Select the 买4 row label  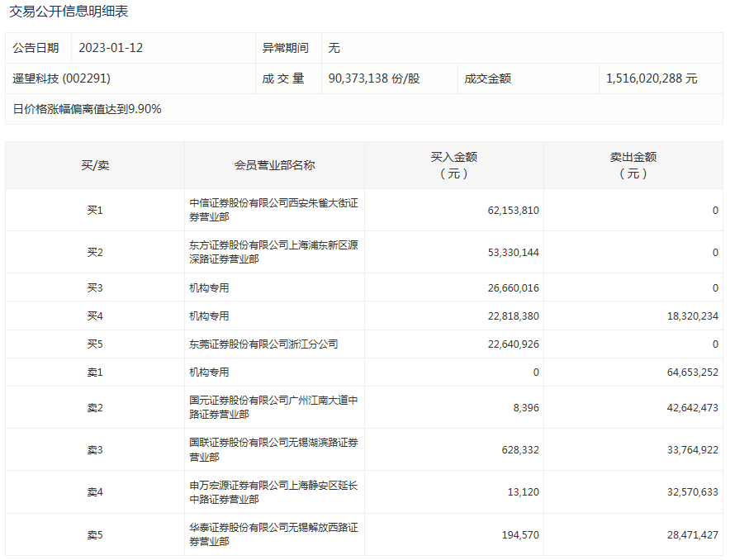click(x=95, y=316)
